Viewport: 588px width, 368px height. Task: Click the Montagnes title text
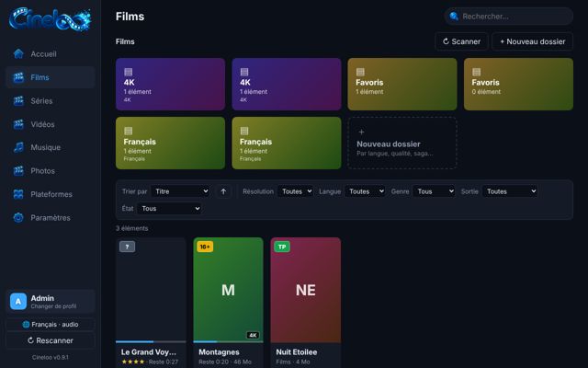[219, 352]
